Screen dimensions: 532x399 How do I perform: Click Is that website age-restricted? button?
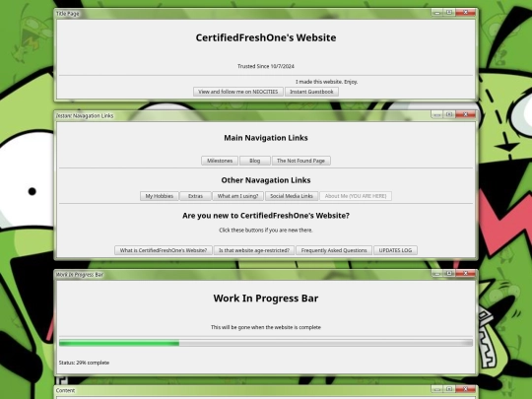click(x=254, y=250)
